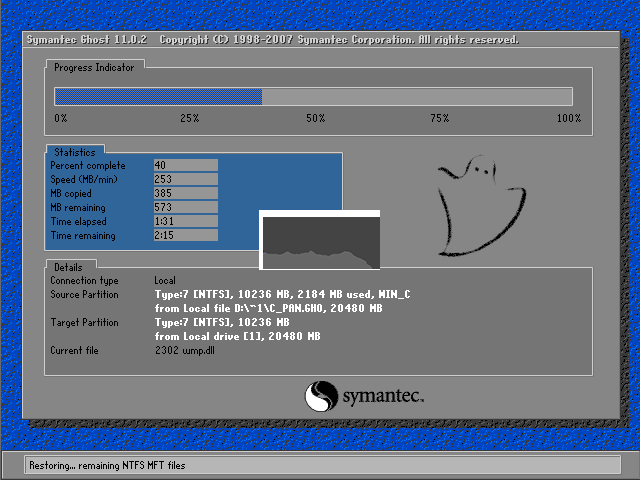Click the 'from Local file D:\~1\C_PAN.GHO' line
Viewport: 640px width, 480px height.
click(269, 308)
